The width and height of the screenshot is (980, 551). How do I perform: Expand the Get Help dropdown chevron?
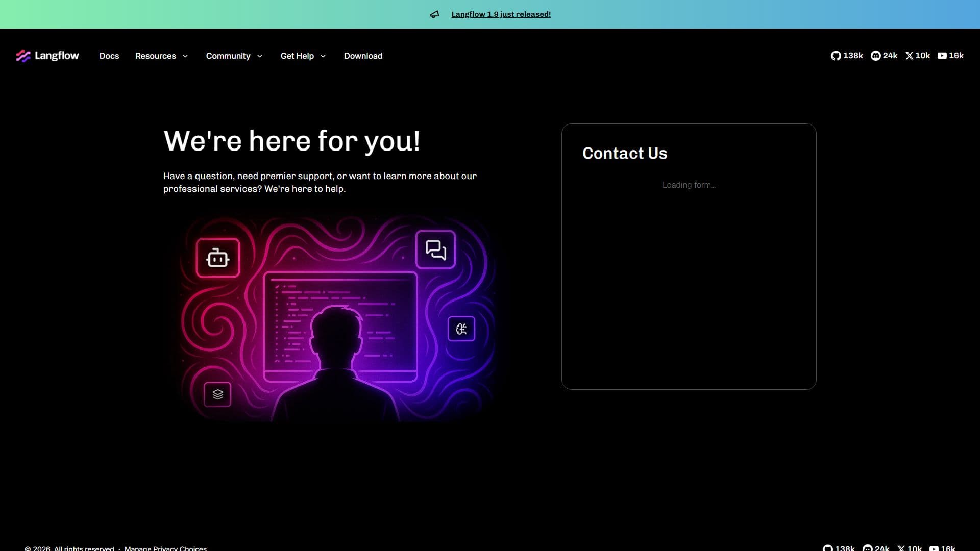[323, 56]
